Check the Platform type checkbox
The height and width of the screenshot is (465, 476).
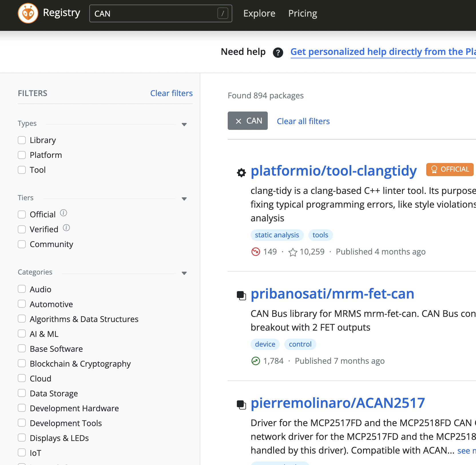[22, 155]
